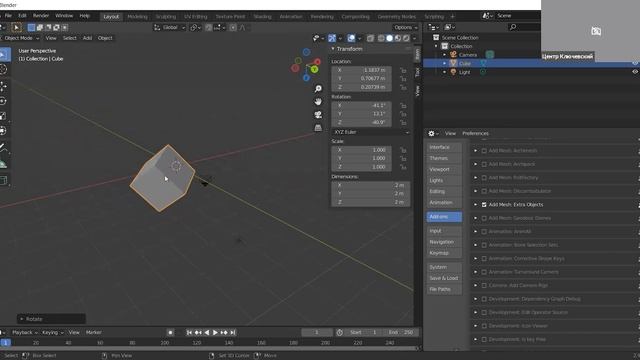
Task: Click the preferences editor type gear icon
Action: point(431,133)
